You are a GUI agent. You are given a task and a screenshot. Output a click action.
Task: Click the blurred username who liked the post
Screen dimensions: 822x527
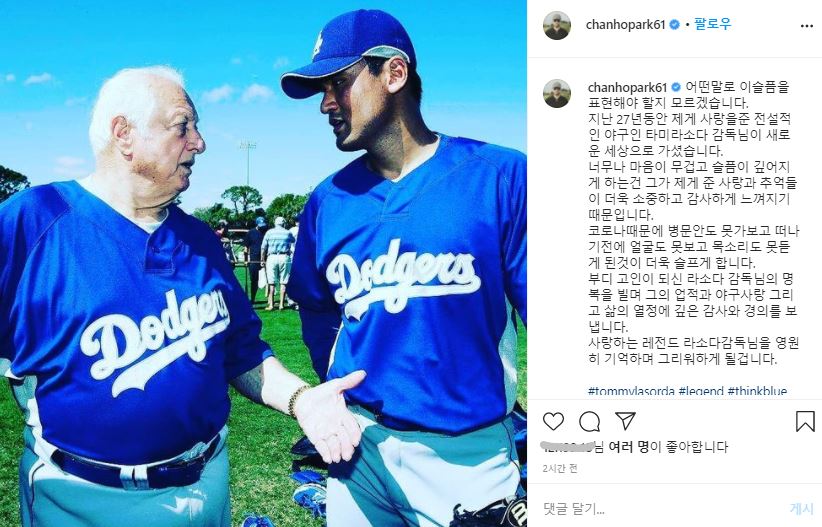click(569, 447)
